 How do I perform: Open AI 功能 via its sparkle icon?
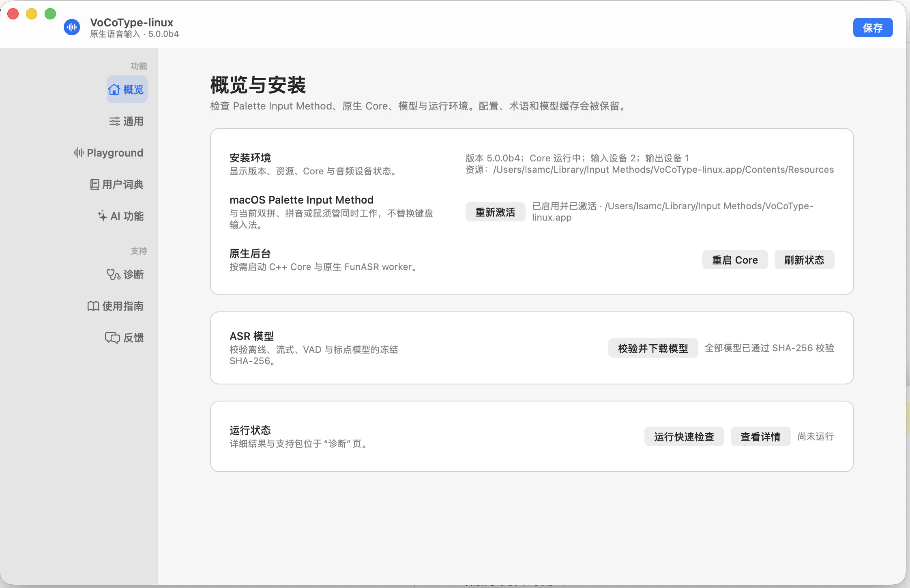(103, 216)
